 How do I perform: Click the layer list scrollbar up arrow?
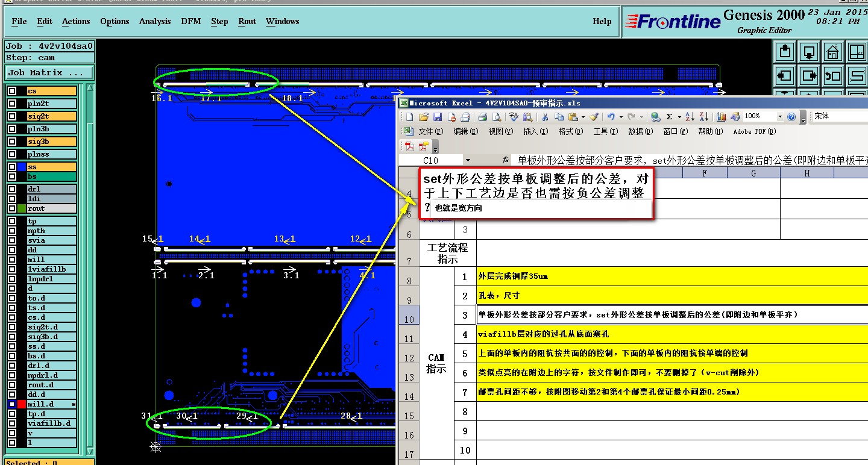[90, 89]
